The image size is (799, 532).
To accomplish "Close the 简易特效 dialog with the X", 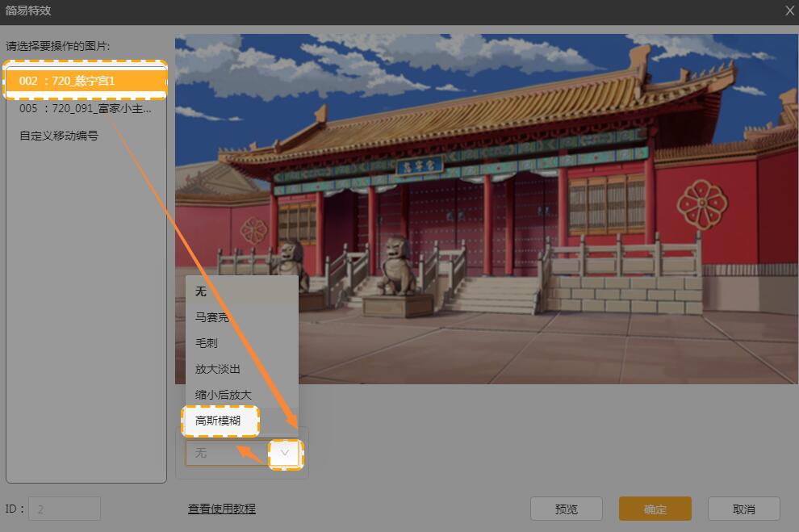I will pyautogui.click(x=789, y=10).
